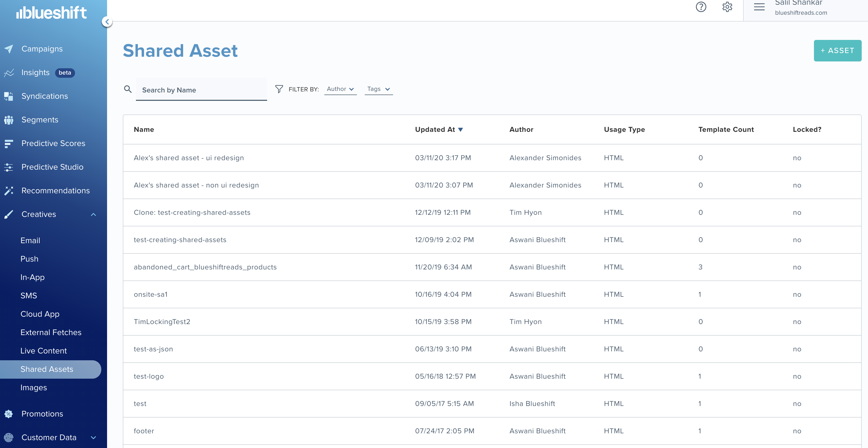The width and height of the screenshot is (868, 448).
Task: Open 'abandoned_cart_blueshiftreads_products' asset
Action: pos(205,267)
